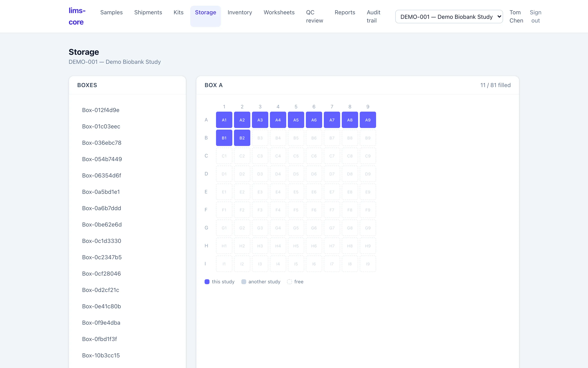Click filled slot A6
This screenshot has width=588, height=368.
[314, 120]
